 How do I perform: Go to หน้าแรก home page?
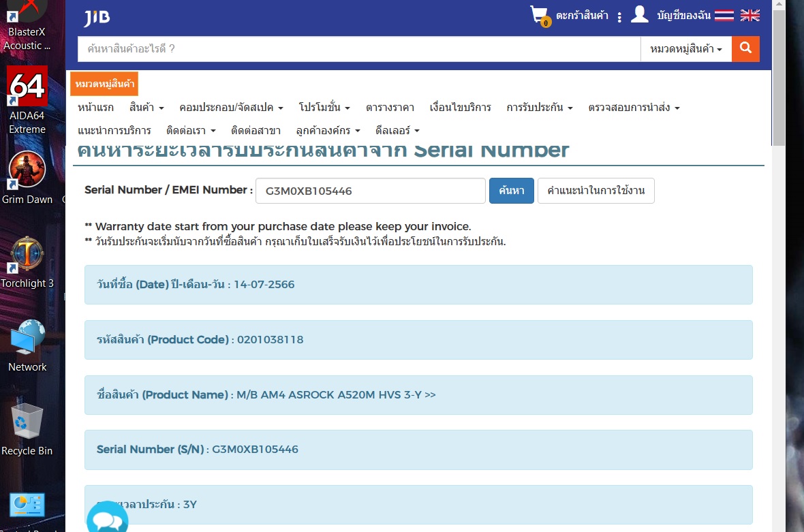tap(96, 108)
